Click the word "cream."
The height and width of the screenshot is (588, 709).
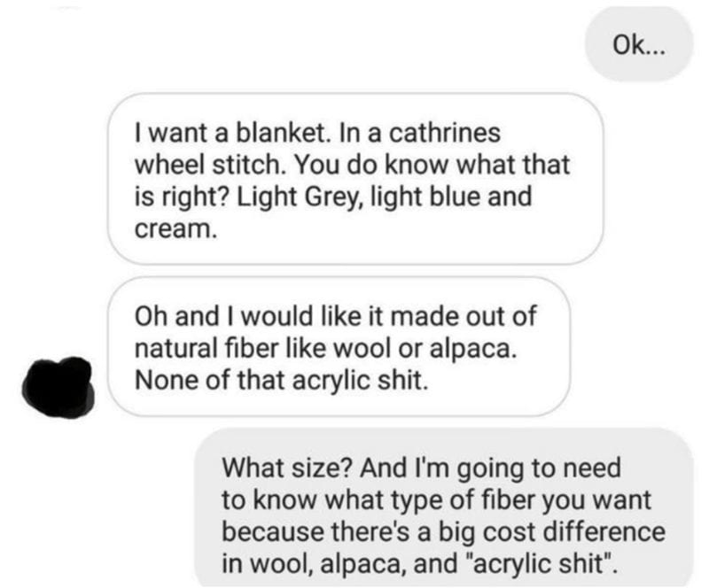coord(175,229)
